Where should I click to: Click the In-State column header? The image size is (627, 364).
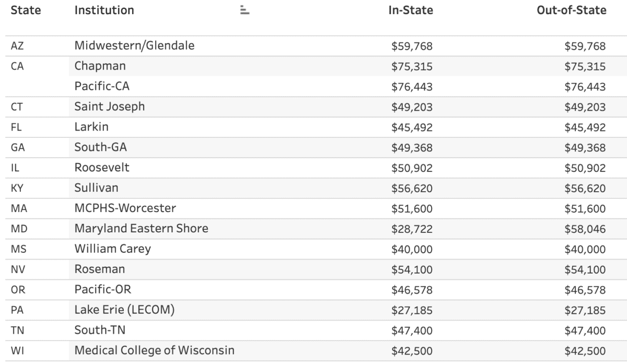tap(411, 10)
